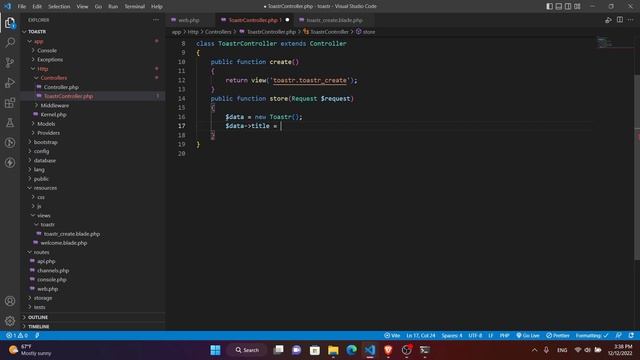The height and width of the screenshot is (360, 640).
Task: Open the Run and Debug view
Action: (x=10, y=82)
